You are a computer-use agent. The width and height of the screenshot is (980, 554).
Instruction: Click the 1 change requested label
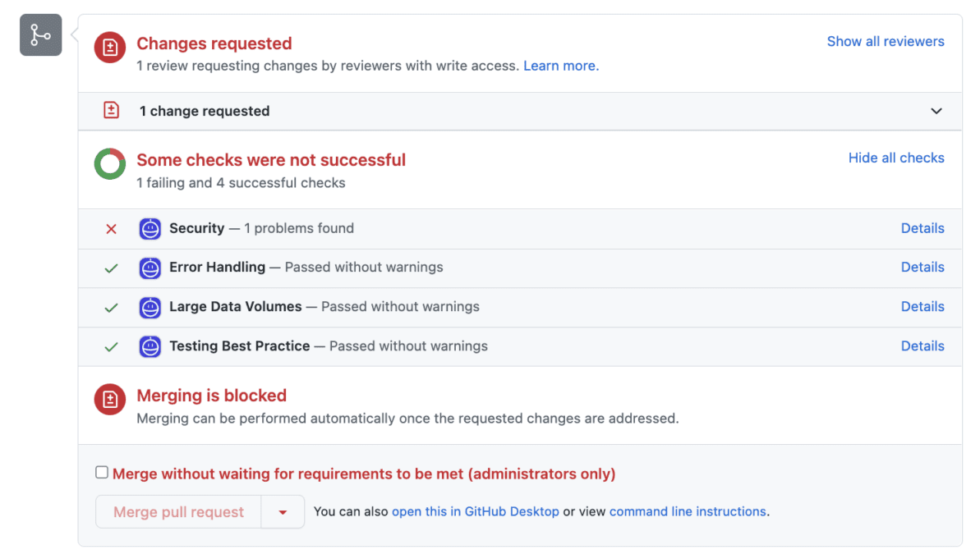pos(205,111)
